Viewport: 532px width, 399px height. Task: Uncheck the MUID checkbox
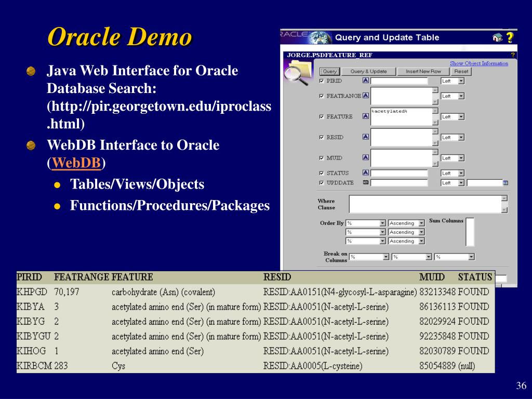click(x=322, y=158)
